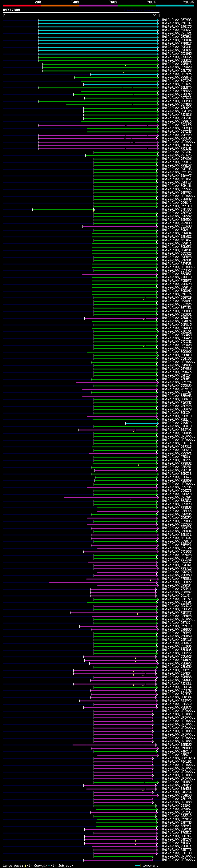
Task: Select hit label UniRef100_P80192-4
Action: (179, 758)
